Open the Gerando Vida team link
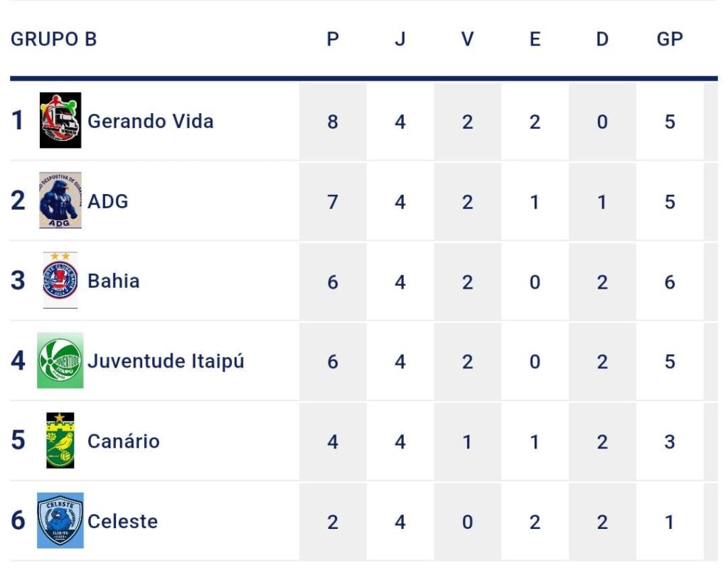This screenshot has height=568, width=728. point(150,121)
